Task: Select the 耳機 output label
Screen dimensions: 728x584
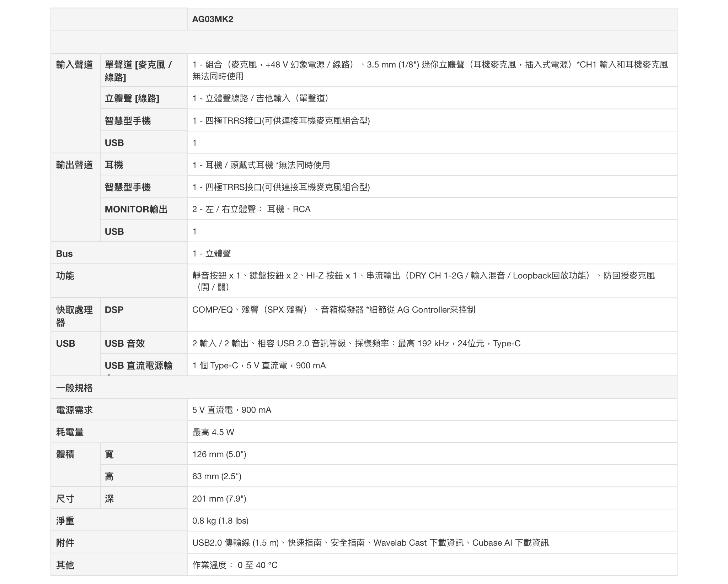Action: pos(114,165)
